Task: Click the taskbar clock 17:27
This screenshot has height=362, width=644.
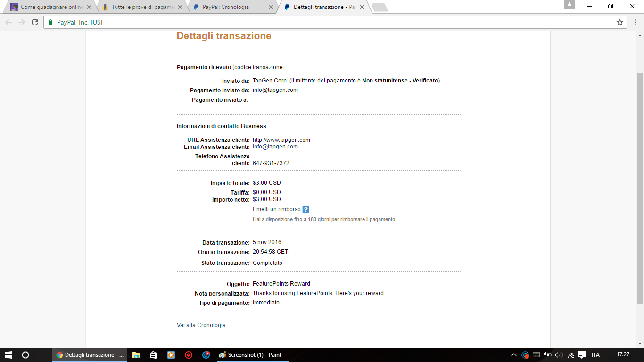Action: coord(623,354)
